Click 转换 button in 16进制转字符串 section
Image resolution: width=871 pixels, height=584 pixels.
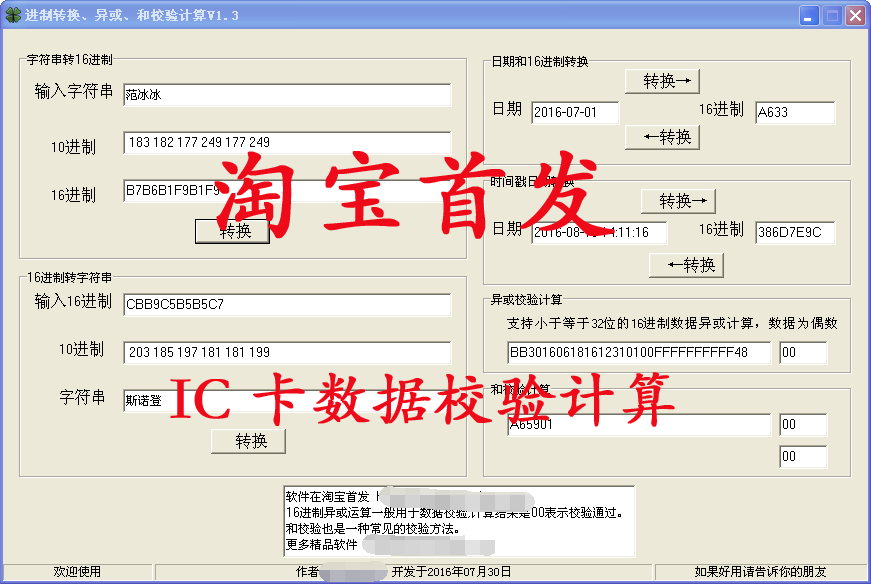248,441
